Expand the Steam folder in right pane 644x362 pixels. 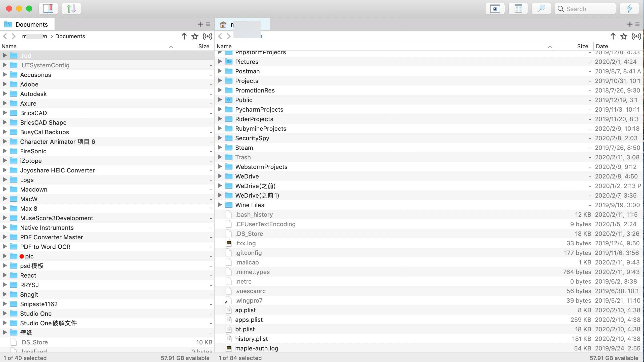point(220,148)
